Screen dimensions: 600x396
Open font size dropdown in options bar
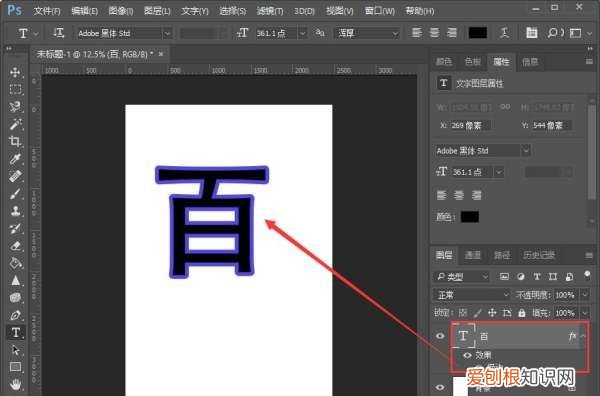tap(302, 33)
